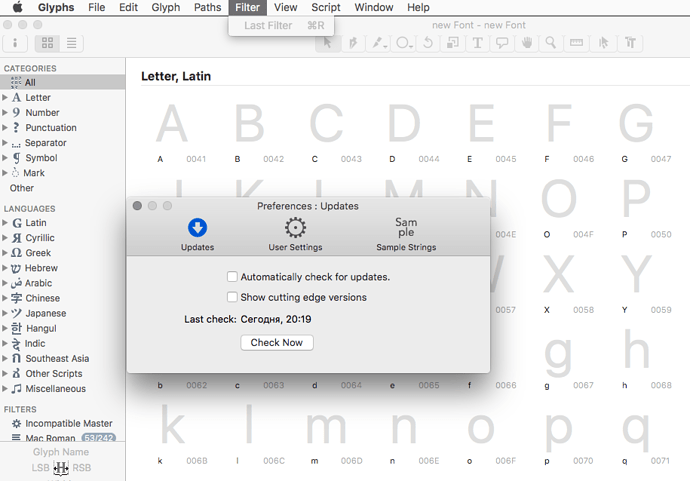
Task: Select the Zoom magnifier tool
Action: click(551, 43)
